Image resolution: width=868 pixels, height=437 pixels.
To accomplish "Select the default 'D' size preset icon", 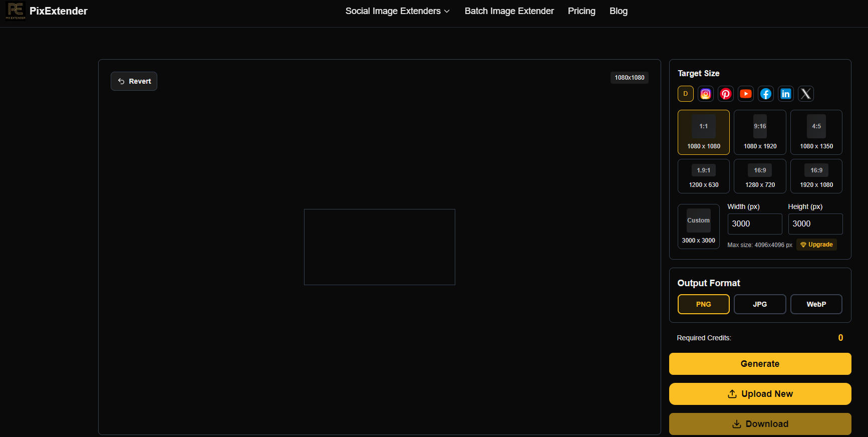I will tap(685, 94).
